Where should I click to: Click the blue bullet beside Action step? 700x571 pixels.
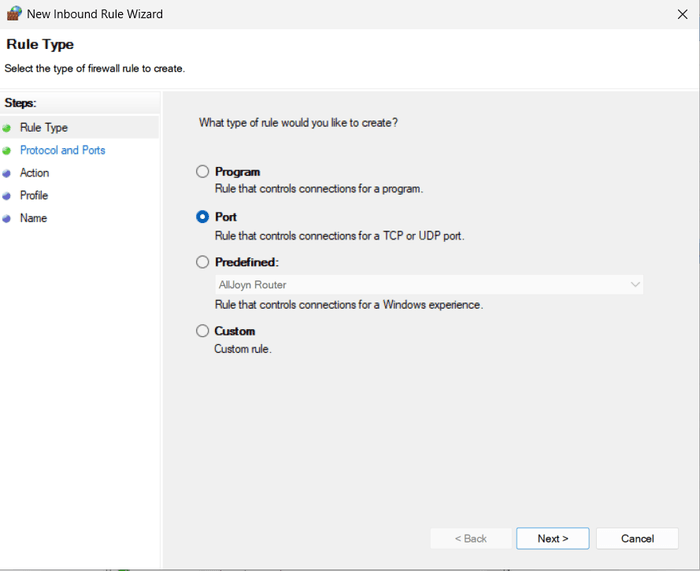point(7,173)
